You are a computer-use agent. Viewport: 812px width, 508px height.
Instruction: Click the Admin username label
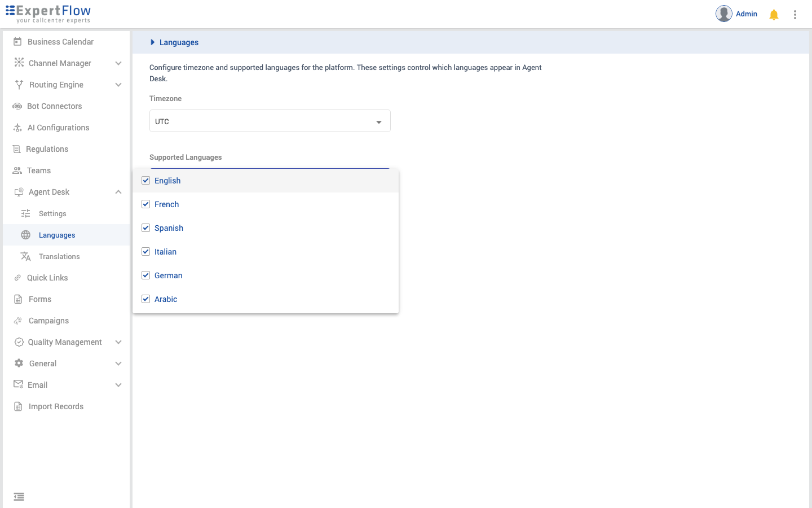[x=746, y=14]
